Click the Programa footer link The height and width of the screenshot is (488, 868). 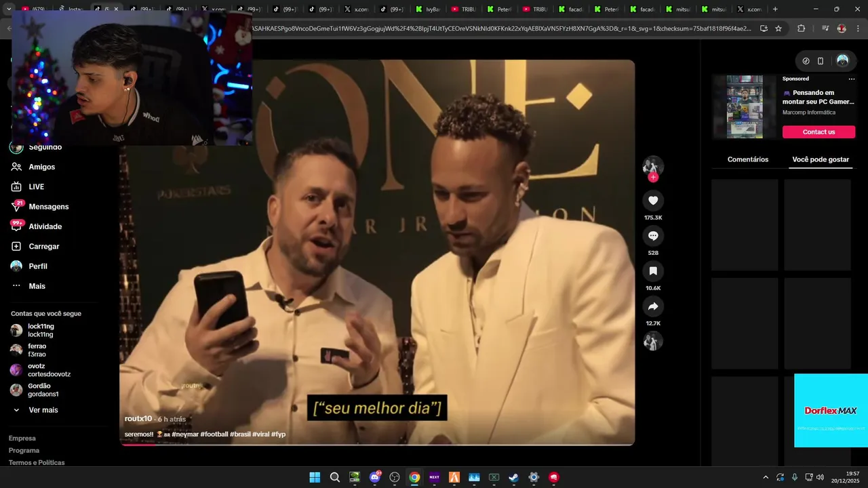coord(24,451)
